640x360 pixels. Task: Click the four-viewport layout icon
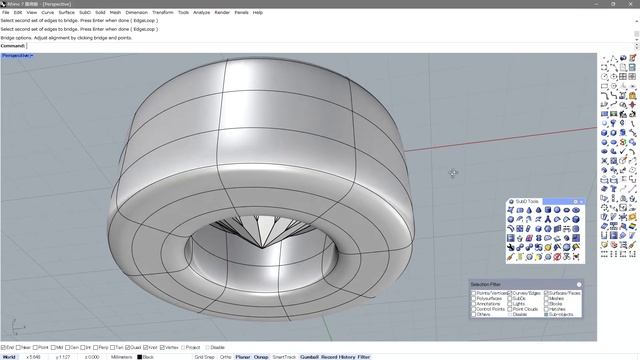[x=623, y=76]
